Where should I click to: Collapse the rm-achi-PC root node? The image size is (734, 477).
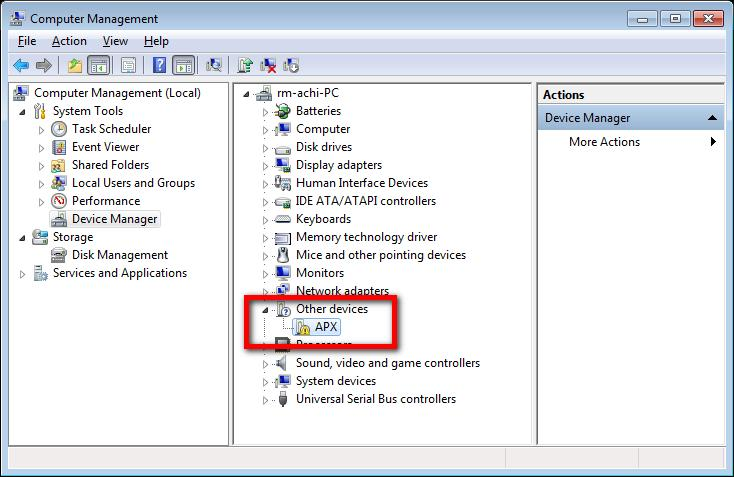click(246, 94)
